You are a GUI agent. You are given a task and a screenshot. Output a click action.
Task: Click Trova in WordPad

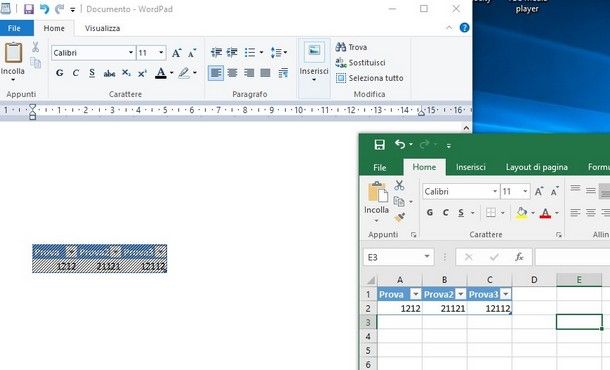351,47
